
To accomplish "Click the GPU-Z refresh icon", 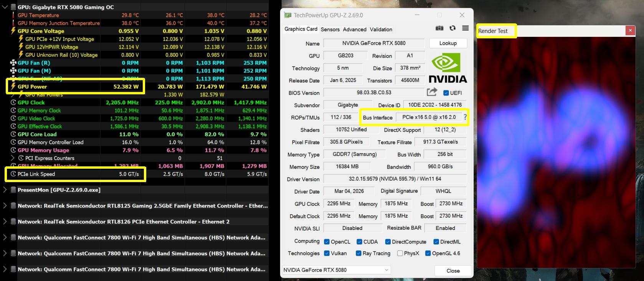I will point(452,28).
